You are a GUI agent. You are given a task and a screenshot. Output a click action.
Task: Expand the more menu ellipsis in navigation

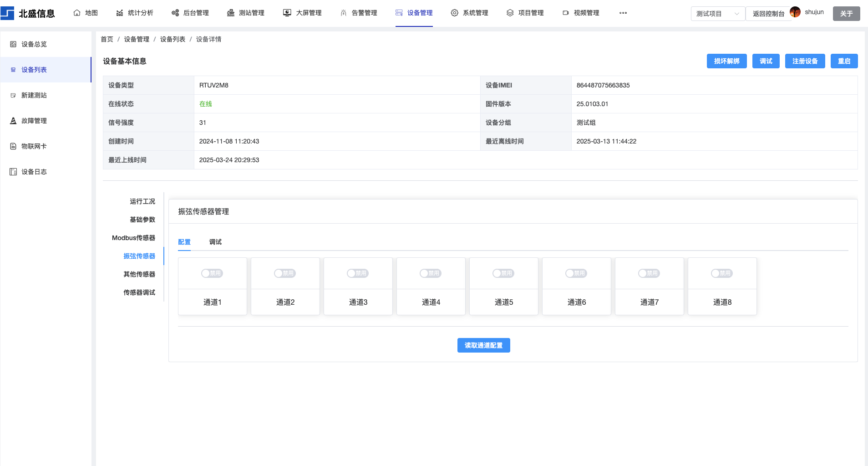click(x=623, y=13)
